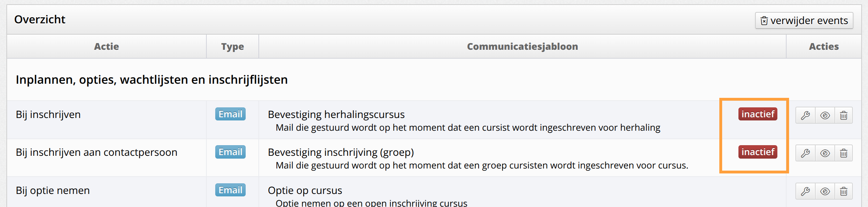
Task: Click the inactief badge for 'Bevestiging herhalingscursus'
Action: pyautogui.click(x=758, y=114)
